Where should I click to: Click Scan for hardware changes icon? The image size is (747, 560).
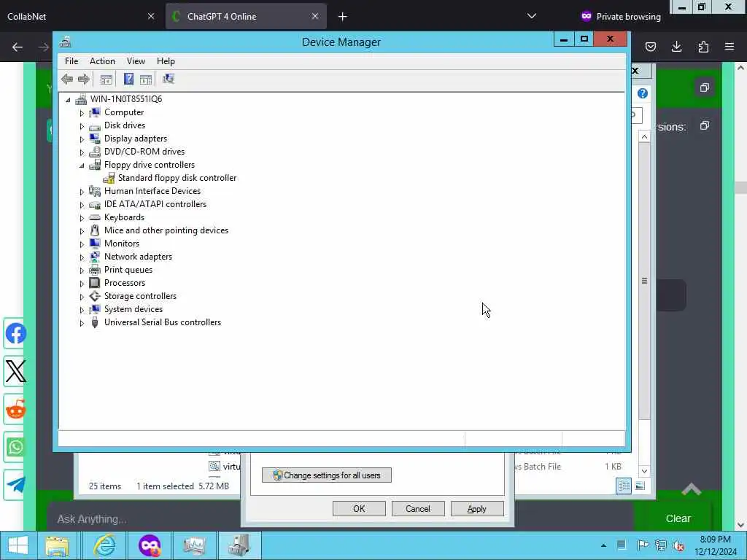169,79
